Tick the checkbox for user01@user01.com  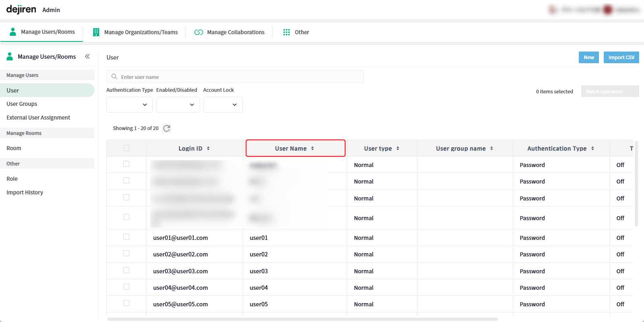coord(126,237)
